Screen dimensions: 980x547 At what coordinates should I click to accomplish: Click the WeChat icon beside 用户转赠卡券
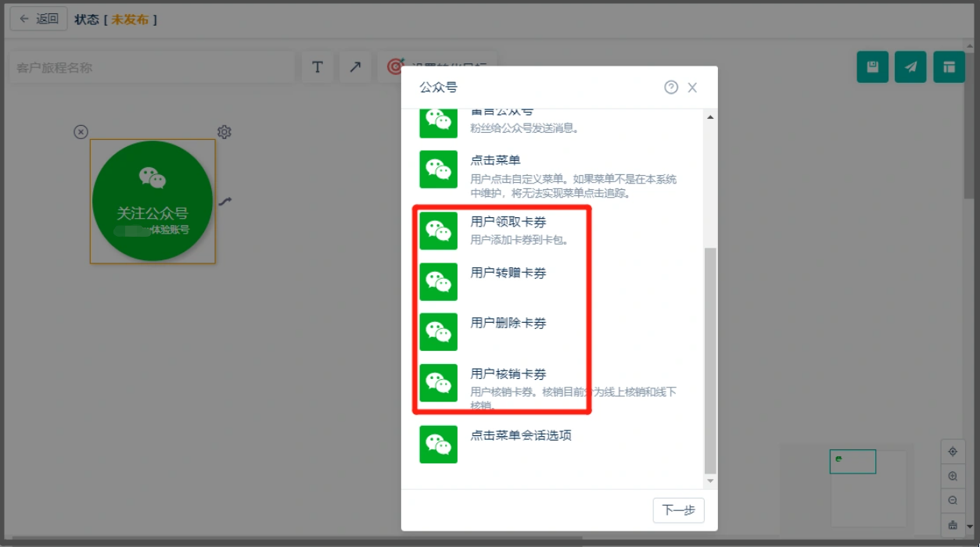pyautogui.click(x=439, y=282)
